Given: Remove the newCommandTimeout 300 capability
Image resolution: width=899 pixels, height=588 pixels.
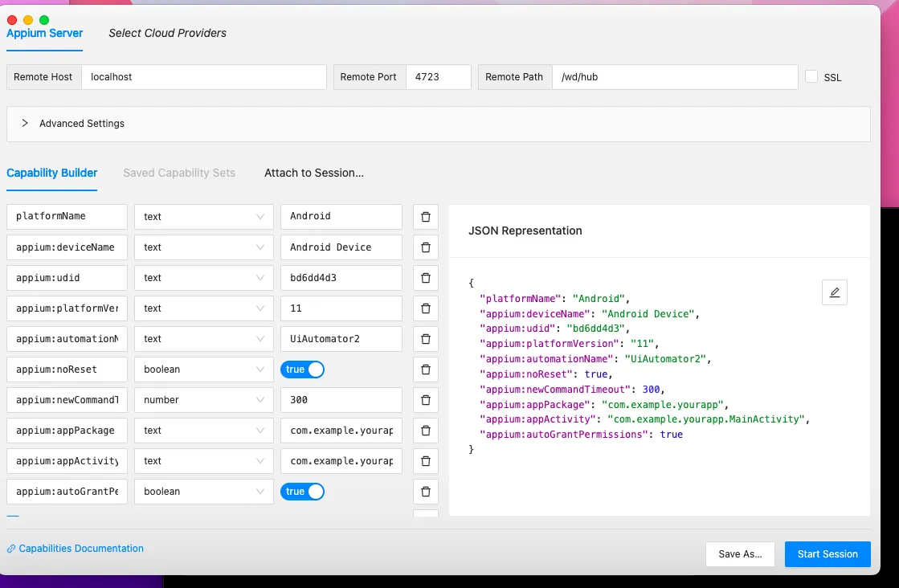Looking at the screenshot, I should (x=426, y=400).
